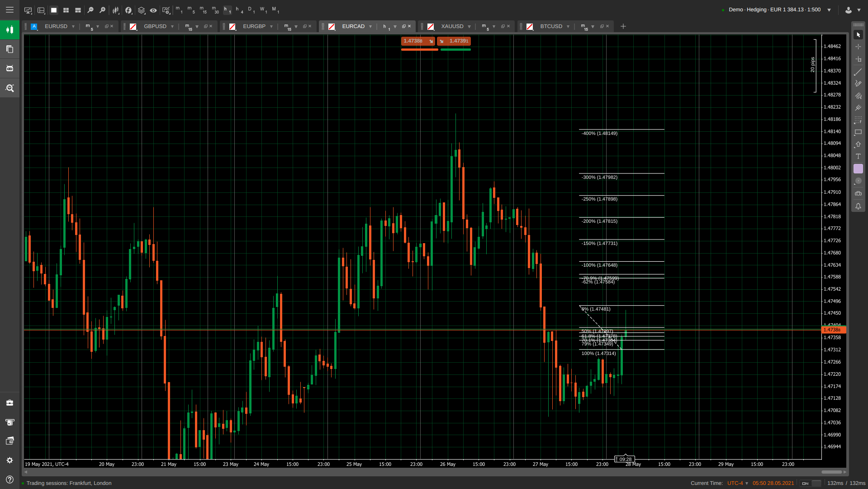Open the user profile dropdown
Screen dimensions: 868x489
853,10
